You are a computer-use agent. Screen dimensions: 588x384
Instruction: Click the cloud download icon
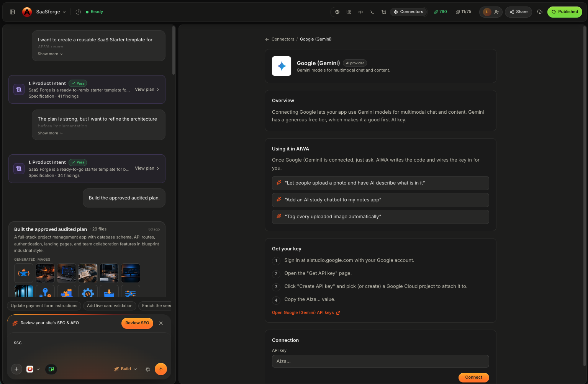[x=540, y=12]
